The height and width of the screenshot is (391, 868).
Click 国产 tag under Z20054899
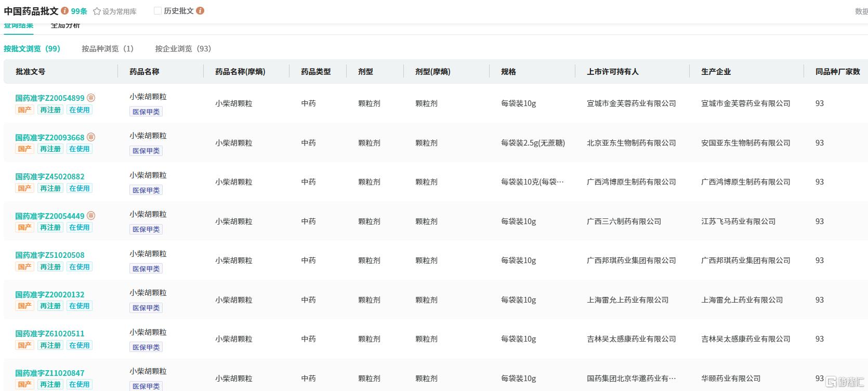point(25,110)
